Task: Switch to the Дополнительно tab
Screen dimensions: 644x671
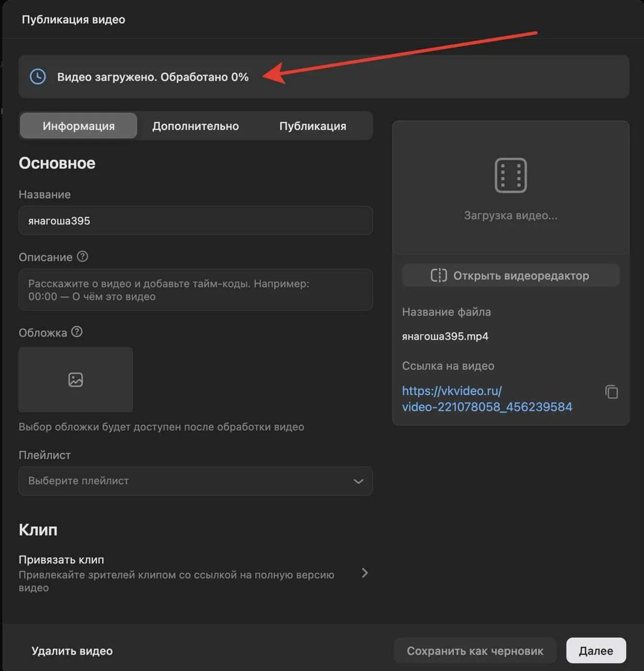Action: coord(195,126)
